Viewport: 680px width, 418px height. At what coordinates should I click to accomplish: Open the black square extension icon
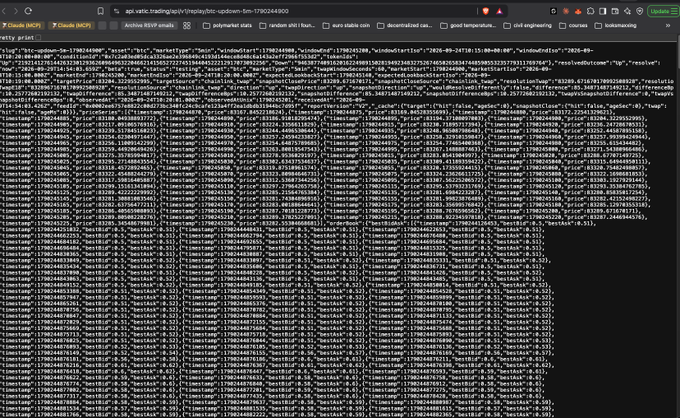point(553,11)
